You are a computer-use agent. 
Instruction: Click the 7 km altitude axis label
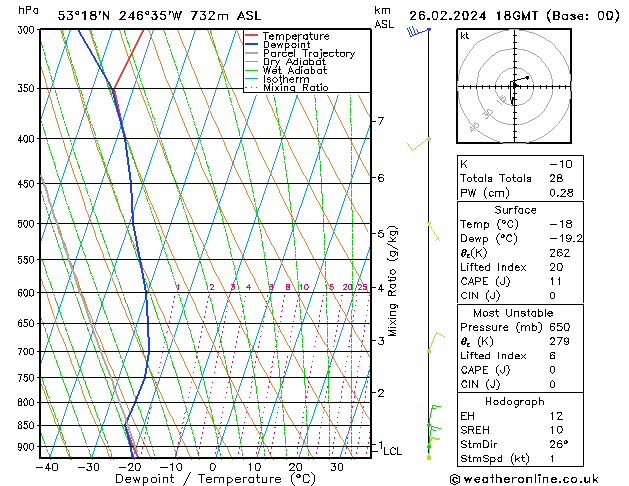pyautogui.click(x=381, y=121)
